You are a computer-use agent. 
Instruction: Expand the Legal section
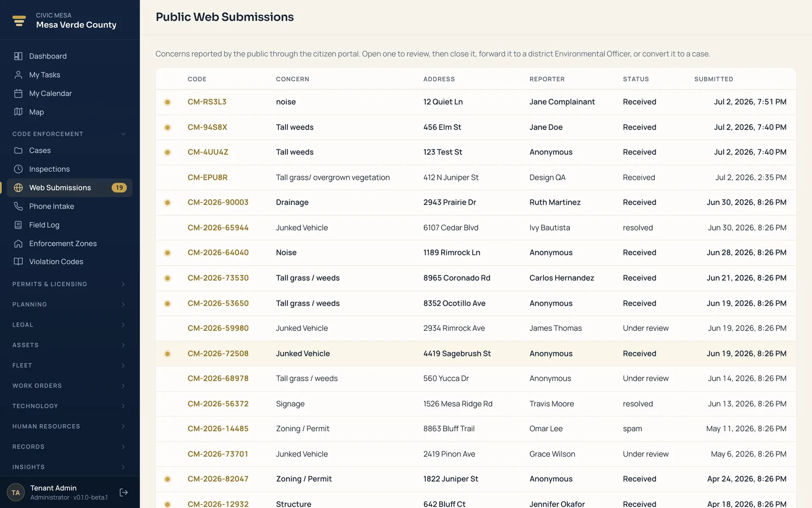coord(70,325)
